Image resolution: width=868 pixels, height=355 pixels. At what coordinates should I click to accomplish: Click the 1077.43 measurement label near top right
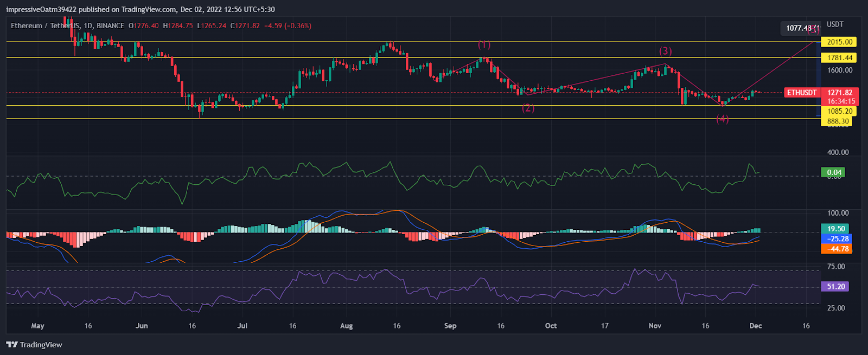pyautogui.click(x=799, y=28)
